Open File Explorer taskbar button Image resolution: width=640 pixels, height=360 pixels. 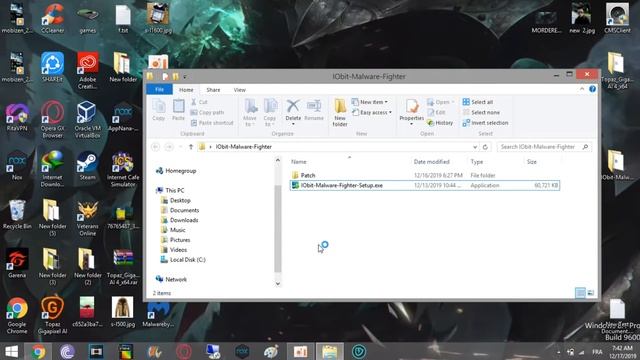coord(329,351)
